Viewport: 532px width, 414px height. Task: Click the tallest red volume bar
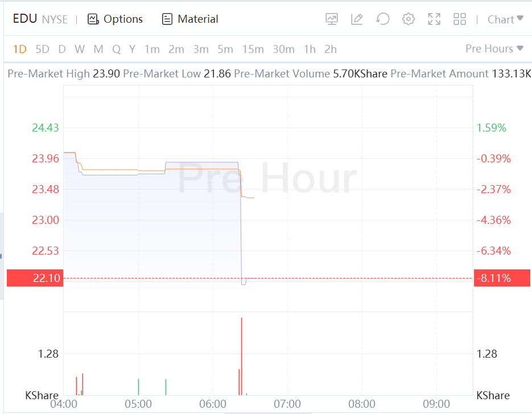tap(242, 356)
